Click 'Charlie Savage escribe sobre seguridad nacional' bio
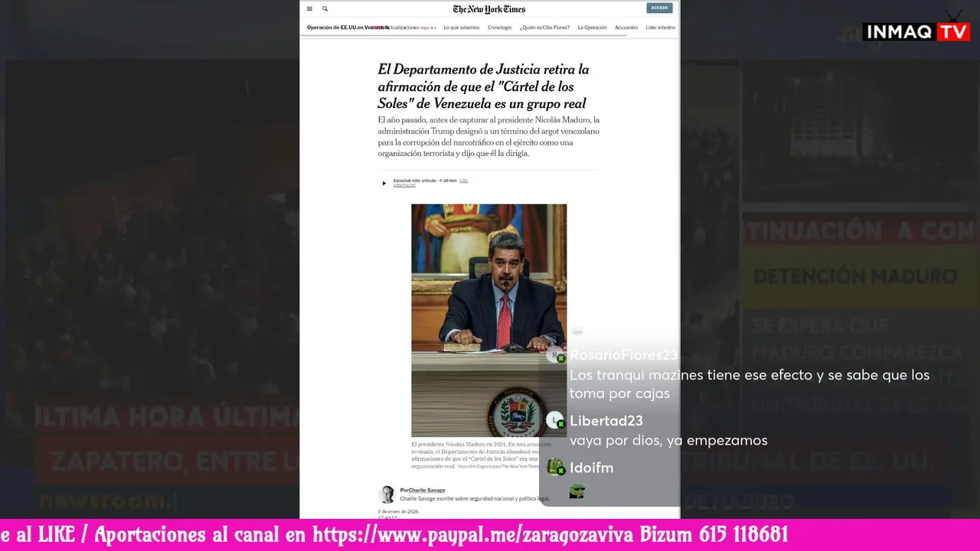This screenshot has width=980, height=551. pyautogui.click(x=475, y=498)
